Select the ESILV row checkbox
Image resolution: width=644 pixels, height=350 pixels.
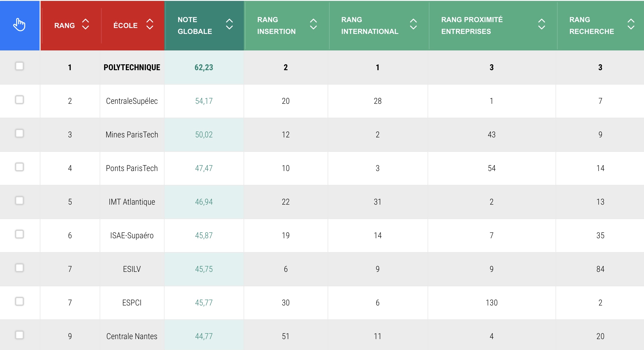(x=19, y=268)
